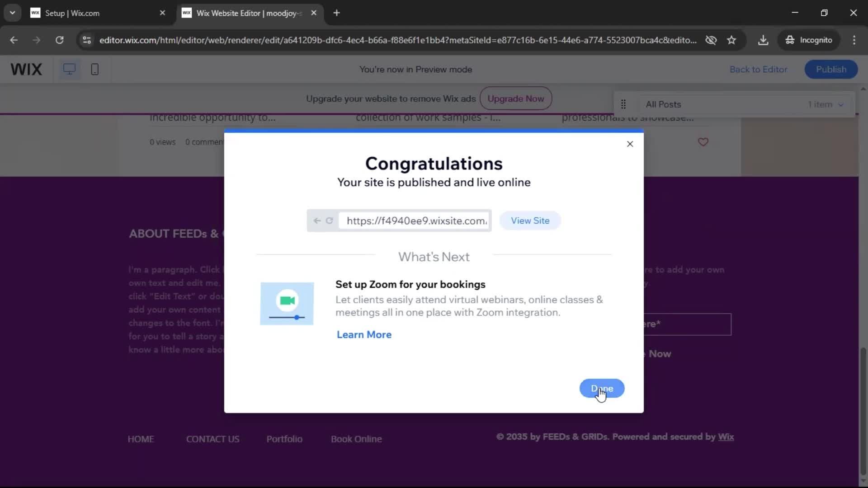Click the Zoom bookings illustration thumbnail
The width and height of the screenshot is (868, 488).
point(287,303)
